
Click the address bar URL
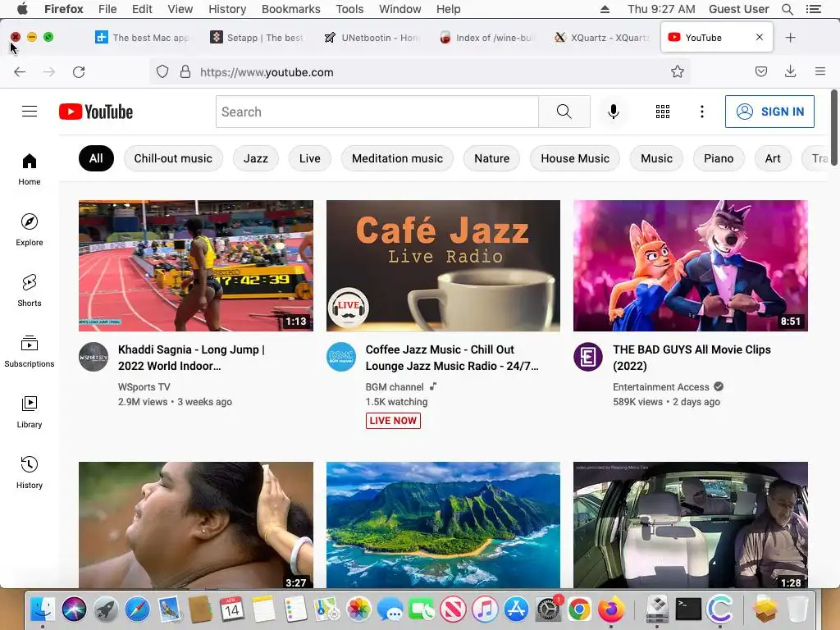click(x=267, y=72)
